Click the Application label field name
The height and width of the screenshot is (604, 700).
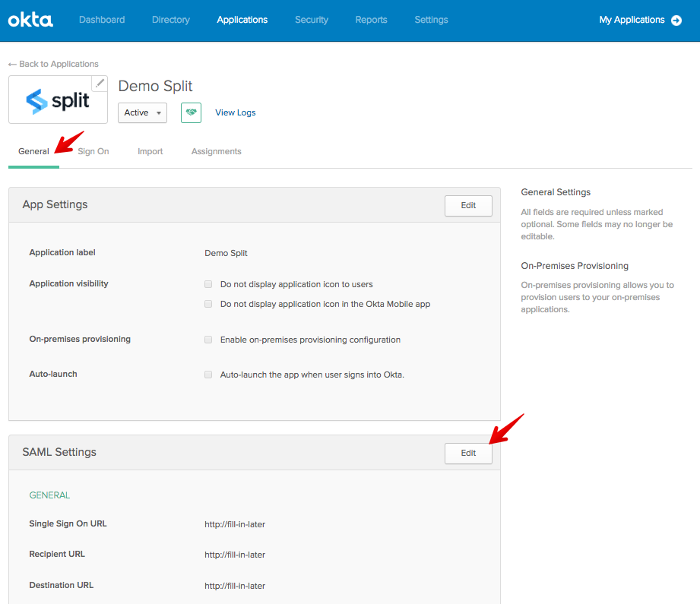pos(62,252)
